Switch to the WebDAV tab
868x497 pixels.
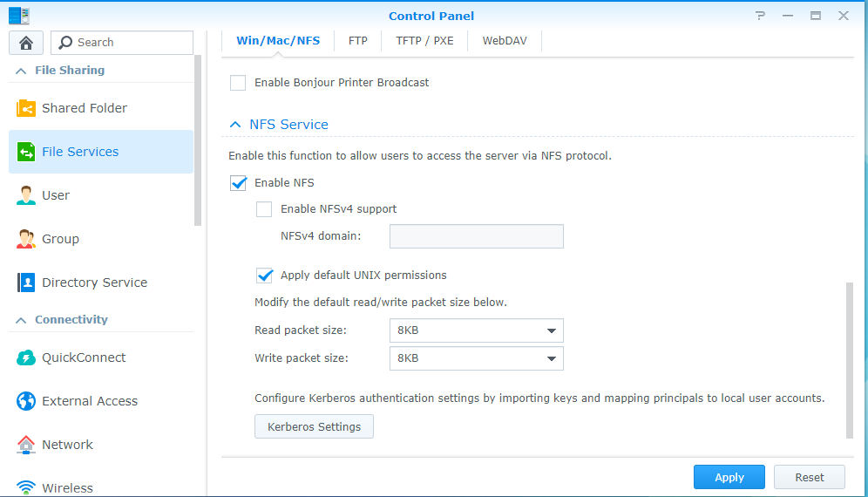click(505, 41)
